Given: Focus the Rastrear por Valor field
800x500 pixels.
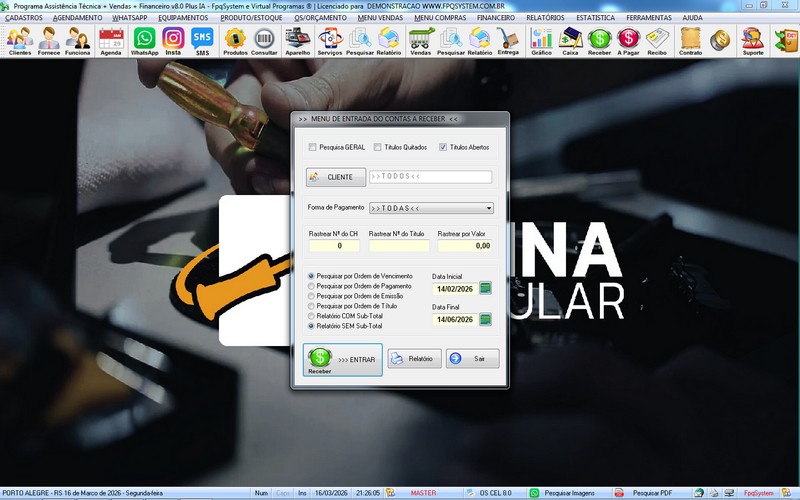Looking at the screenshot, I should click(x=465, y=246).
